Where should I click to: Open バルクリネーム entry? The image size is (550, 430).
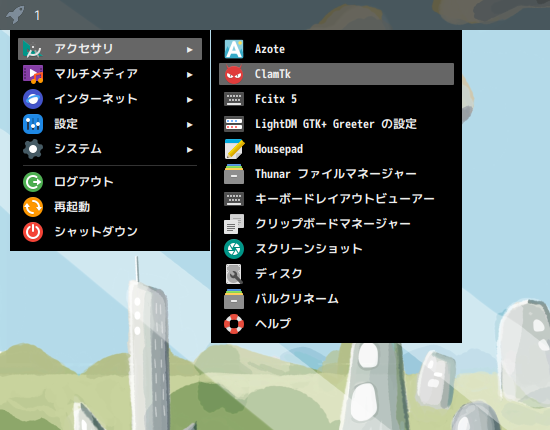(x=336, y=299)
